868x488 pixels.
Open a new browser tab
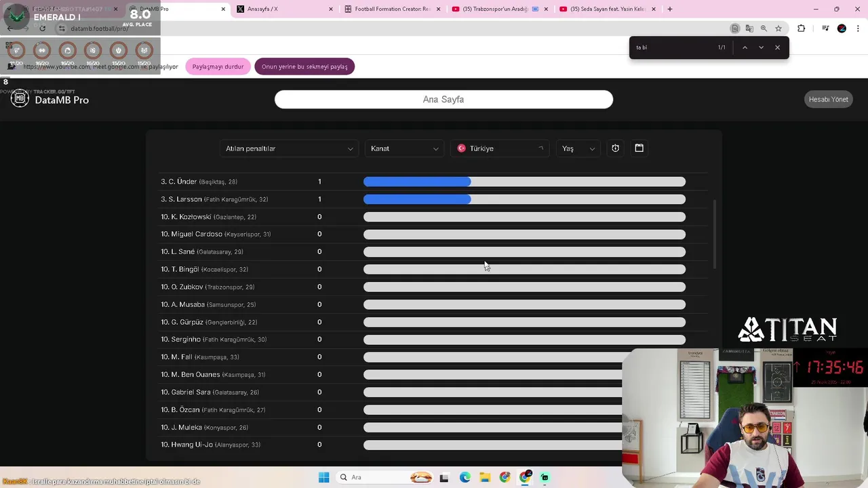tap(669, 9)
